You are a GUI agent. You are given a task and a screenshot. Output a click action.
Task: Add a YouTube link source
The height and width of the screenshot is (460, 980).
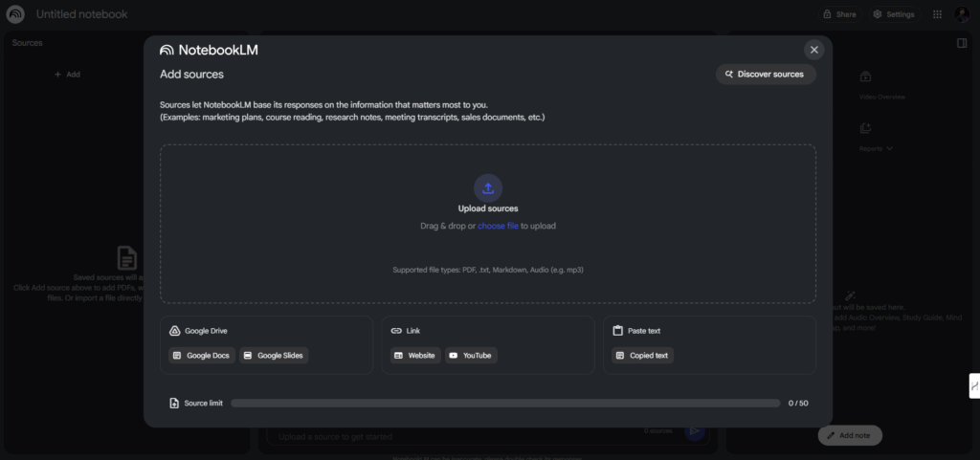[471, 355]
